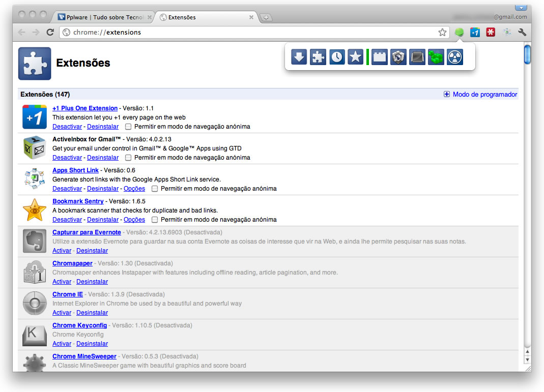The image size is (544, 392).
Task: Click the +1 extension toolbar icon
Action: (475, 32)
